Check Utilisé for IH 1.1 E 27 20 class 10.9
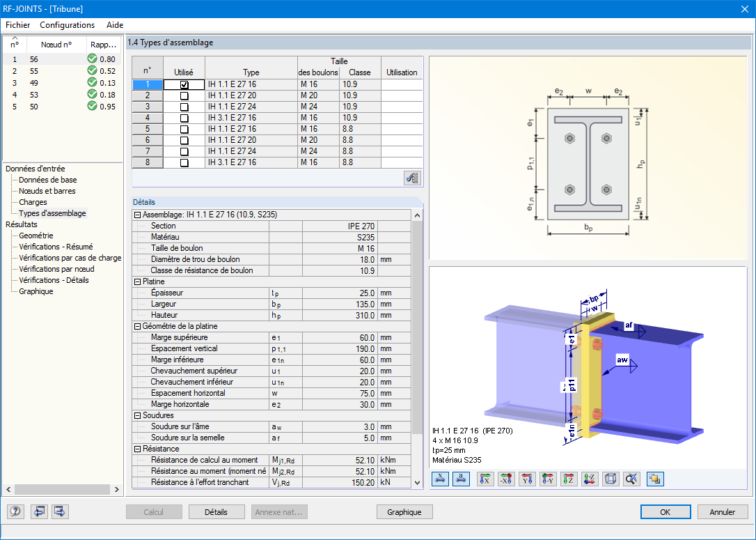The image size is (756, 540). [x=184, y=95]
